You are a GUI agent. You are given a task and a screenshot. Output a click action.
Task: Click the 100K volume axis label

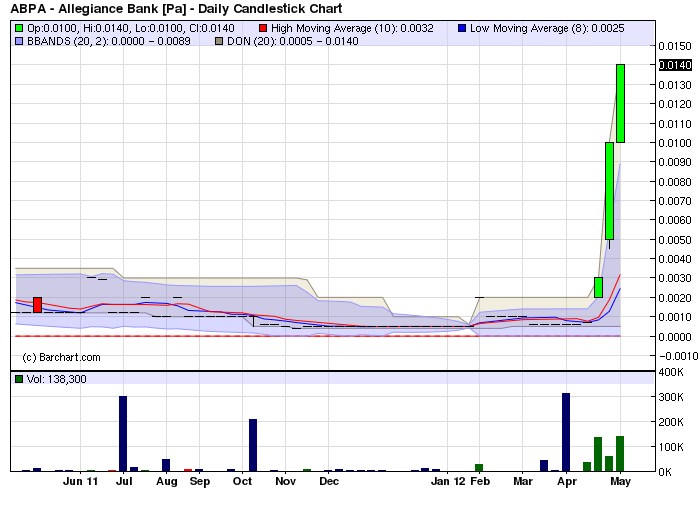click(671, 447)
